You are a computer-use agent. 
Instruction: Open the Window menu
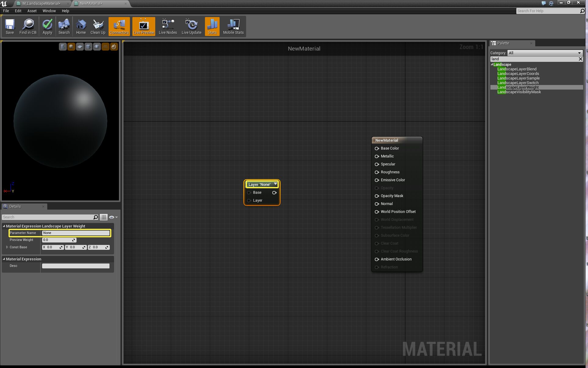49,11
